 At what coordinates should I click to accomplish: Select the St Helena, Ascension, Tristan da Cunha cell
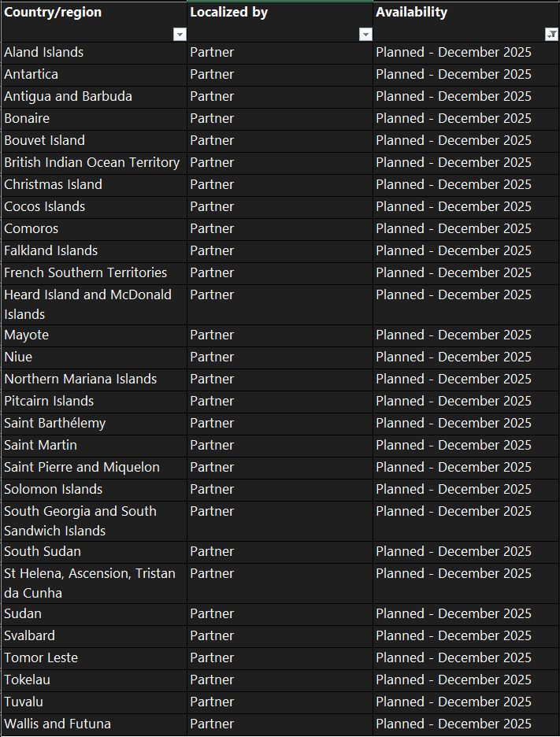[x=90, y=583]
